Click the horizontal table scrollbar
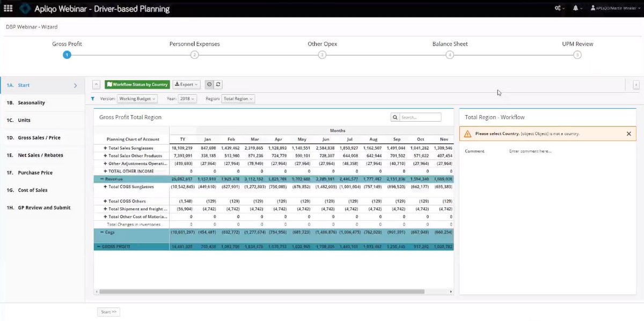Image resolution: width=644 pixels, height=321 pixels. pos(261,292)
